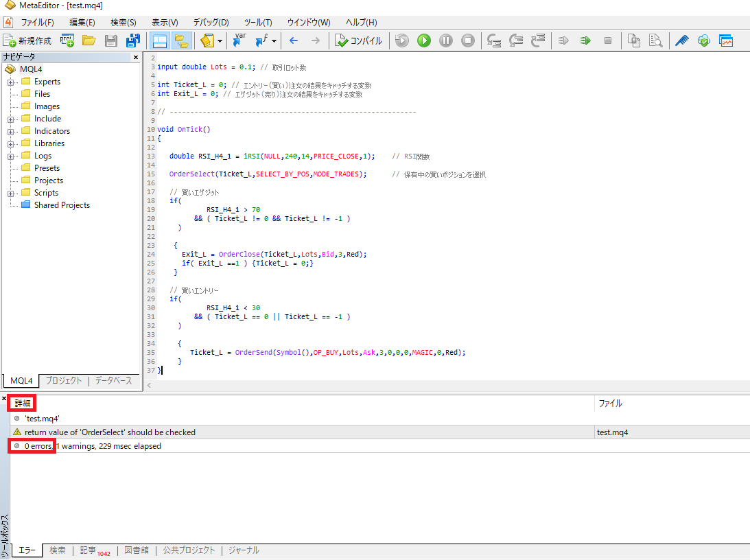Screen dimensions: 750x560
Task: Open the trading terminal chart icon
Action: (x=726, y=40)
